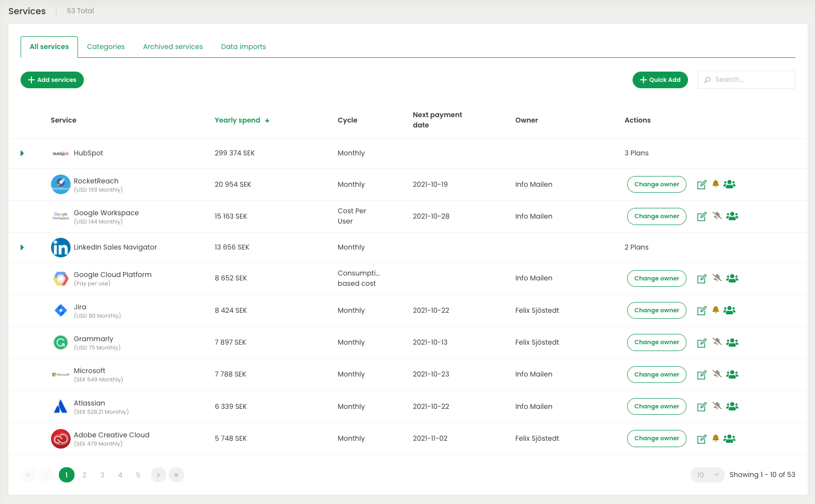Sort by Yearly spend column
The width and height of the screenshot is (815, 504).
pyautogui.click(x=242, y=120)
